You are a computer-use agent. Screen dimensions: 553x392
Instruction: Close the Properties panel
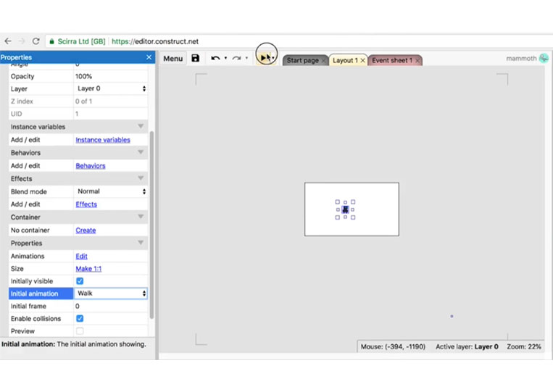click(x=149, y=57)
